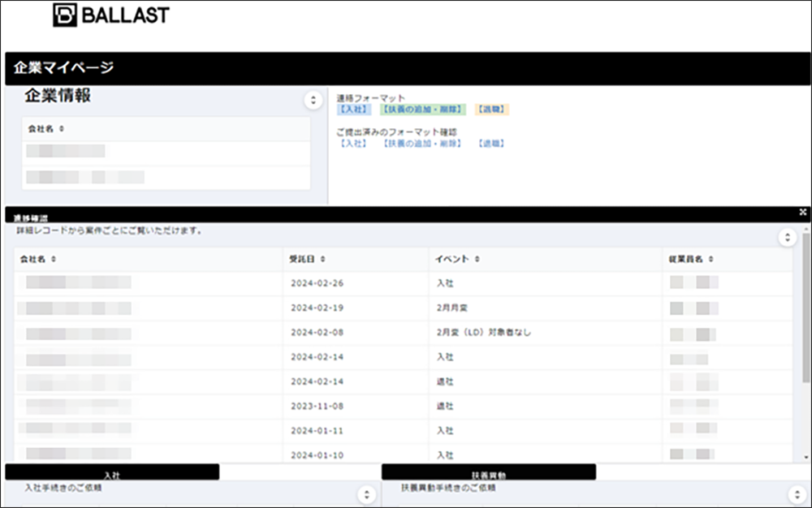The image size is (812, 508).
Task: Toggle expander next to 扶養異動手続きのご依頼
Action: pyautogui.click(x=797, y=494)
